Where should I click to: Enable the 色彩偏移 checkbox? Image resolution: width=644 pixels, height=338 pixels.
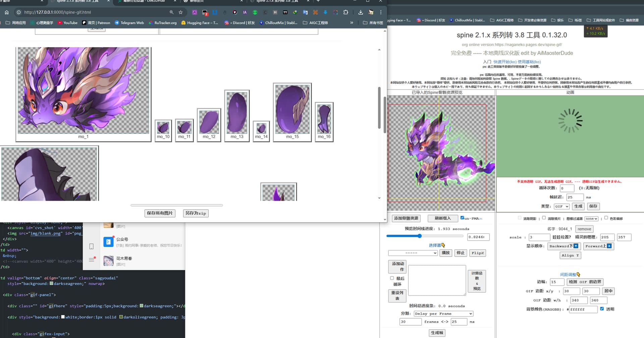[x=606, y=218]
